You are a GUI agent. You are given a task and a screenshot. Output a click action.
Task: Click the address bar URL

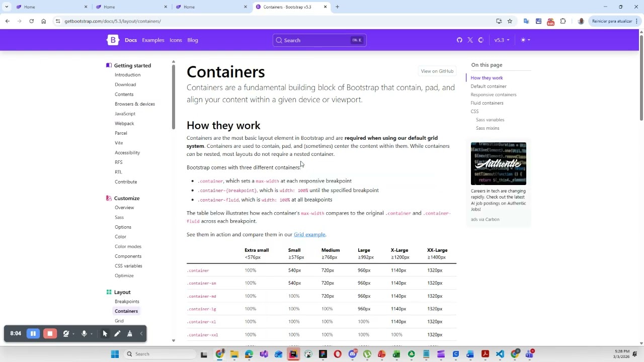click(113, 21)
